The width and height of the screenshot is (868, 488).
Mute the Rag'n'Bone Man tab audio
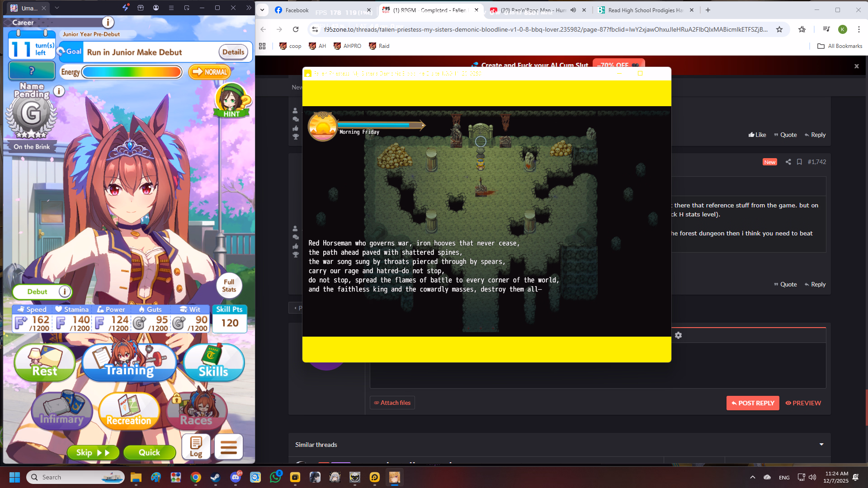click(573, 10)
